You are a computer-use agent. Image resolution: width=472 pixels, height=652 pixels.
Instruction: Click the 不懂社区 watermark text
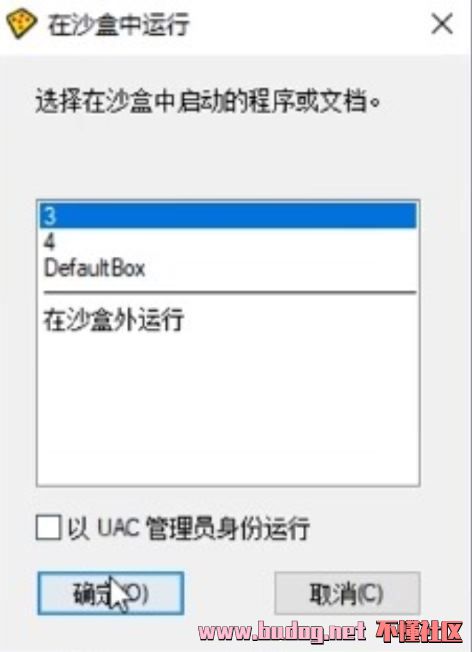point(420,632)
